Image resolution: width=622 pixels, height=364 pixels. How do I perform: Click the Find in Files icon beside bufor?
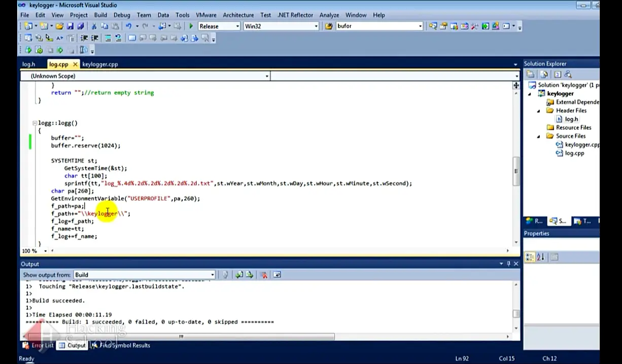coord(329,26)
